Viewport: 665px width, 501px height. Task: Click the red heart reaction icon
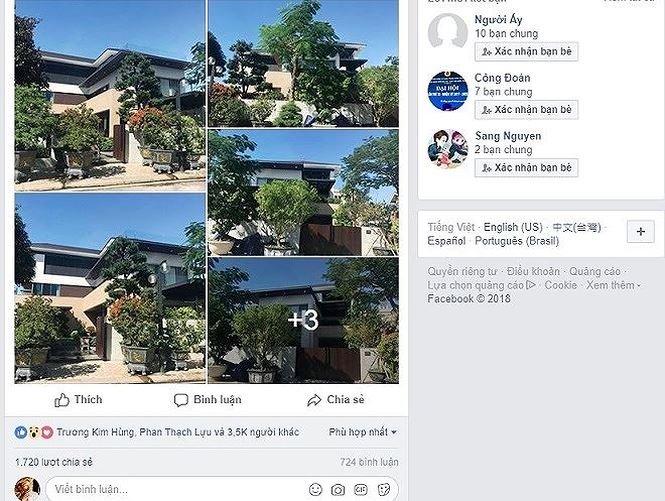[47, 432]
